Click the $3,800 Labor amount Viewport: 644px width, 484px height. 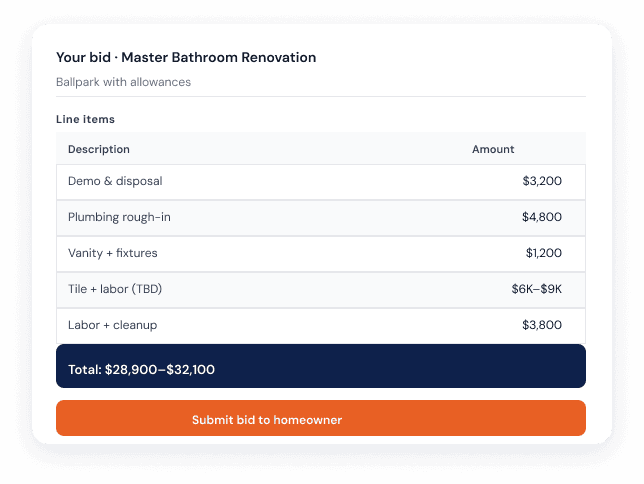coord(542,325)
